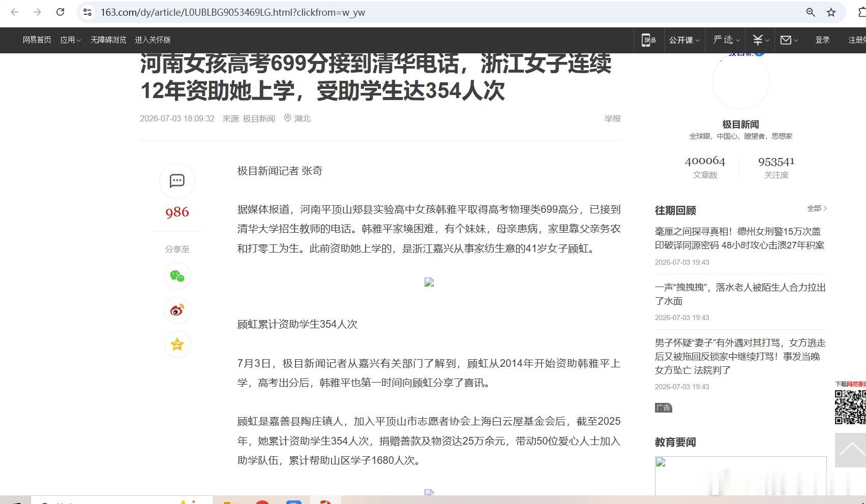Switch to 进入关怀版
This screenshot has height=504, width=866.
pos(153,40)
